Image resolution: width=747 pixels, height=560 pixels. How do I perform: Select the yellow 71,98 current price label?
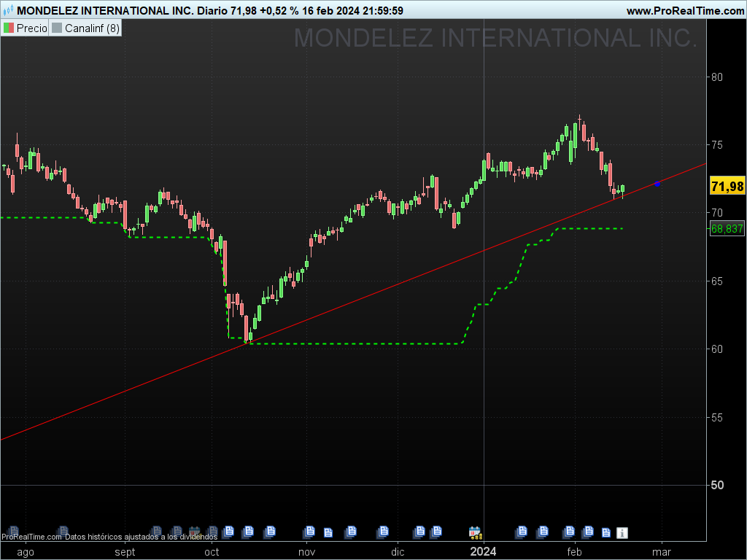click(x=727, y=186)
